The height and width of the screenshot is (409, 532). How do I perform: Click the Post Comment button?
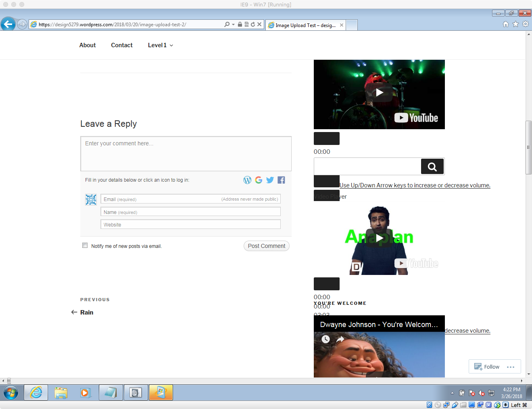[267, 246]
